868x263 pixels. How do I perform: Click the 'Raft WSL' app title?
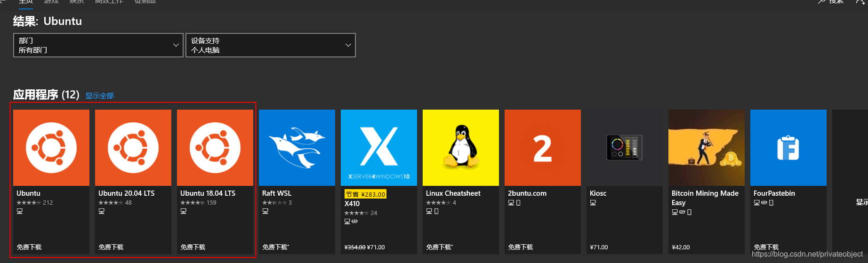click(277, 193)
